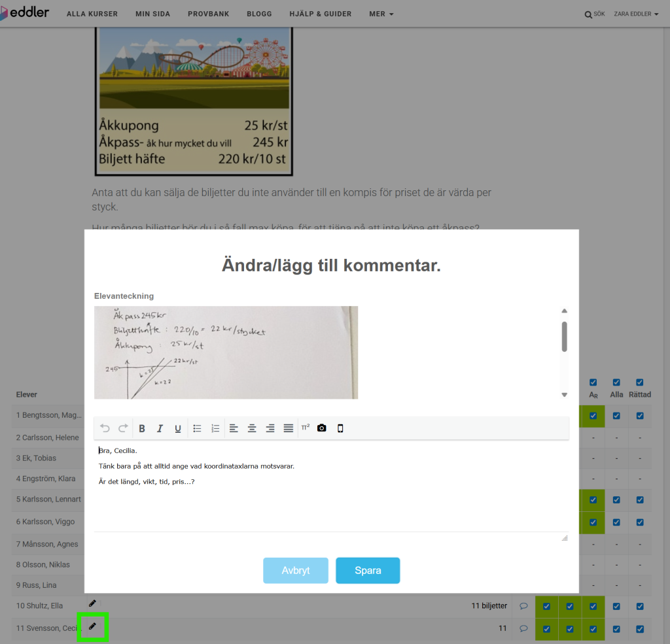This screenshot has width=670, height=644.
Task: Open the math formula (π²) editor
Action: tap(306, 428)
